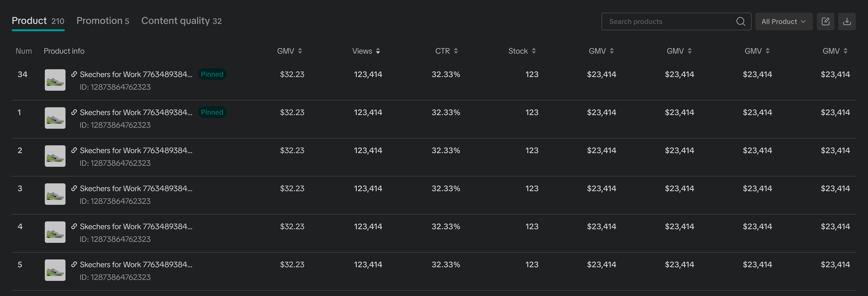The height and width of the screenshot is (296, 868).
Task: Sort table by Views column arrows
Action: pos(378,51)
